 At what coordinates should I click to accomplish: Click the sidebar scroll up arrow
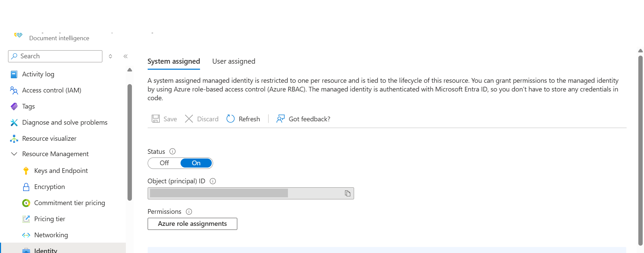(130, 70)
